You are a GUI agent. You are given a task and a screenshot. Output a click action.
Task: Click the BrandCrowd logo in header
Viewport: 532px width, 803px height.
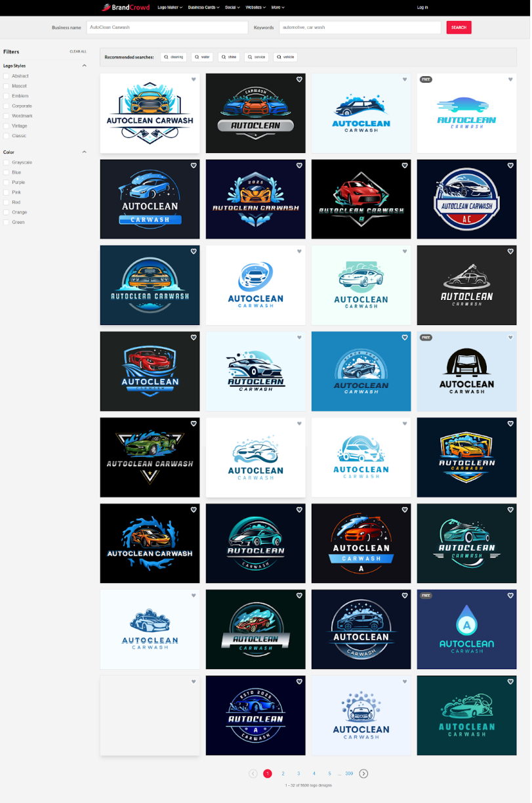pos(125,7)
